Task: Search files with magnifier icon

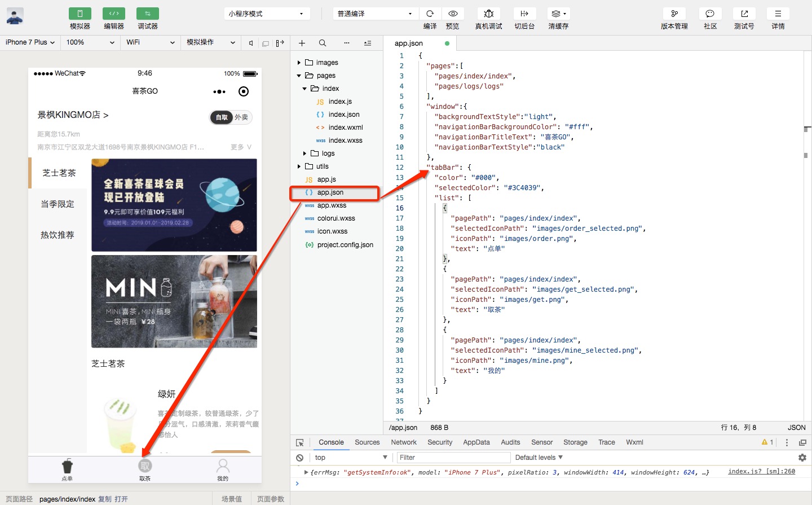Action: 323,43
